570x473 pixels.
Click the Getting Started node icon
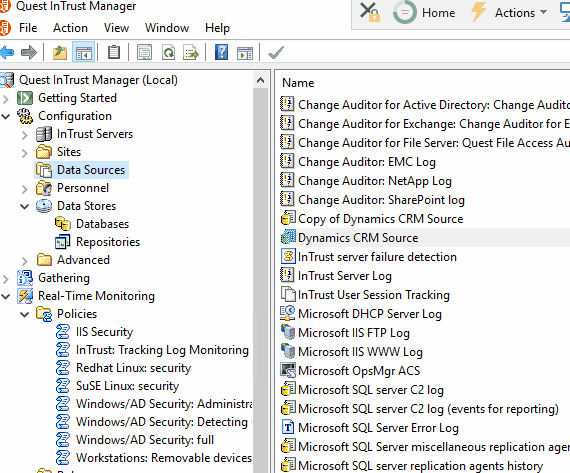click(25, 98)
